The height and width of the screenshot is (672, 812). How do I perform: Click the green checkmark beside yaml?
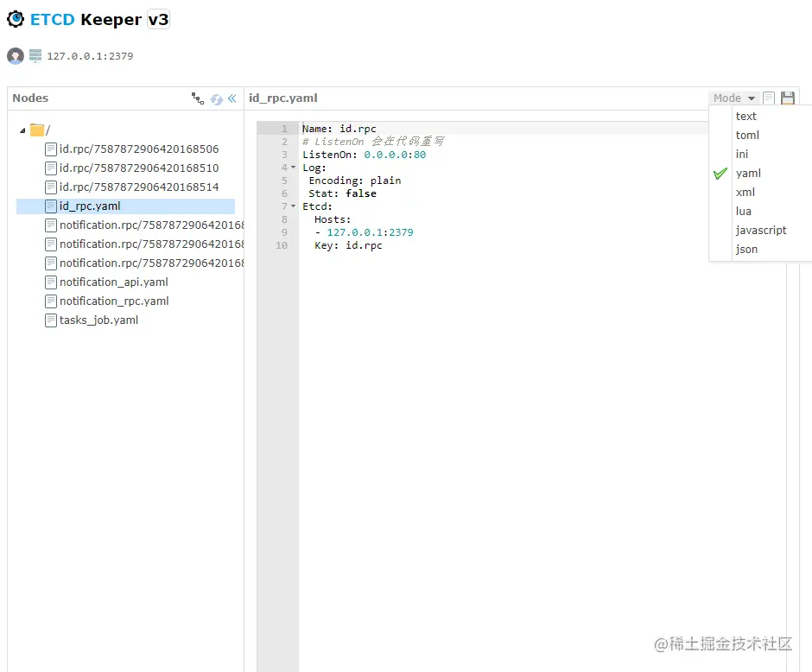(x=720, y=174)
